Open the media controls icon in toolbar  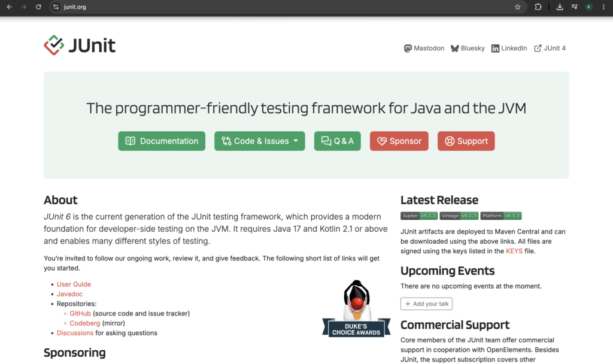point(574,7)
